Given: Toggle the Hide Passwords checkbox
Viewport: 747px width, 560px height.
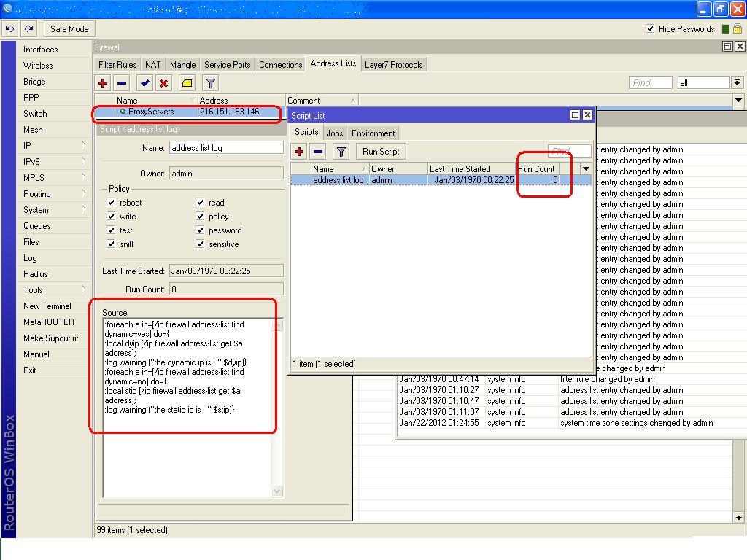Looking at the screenshot, I should pos(650,28).
